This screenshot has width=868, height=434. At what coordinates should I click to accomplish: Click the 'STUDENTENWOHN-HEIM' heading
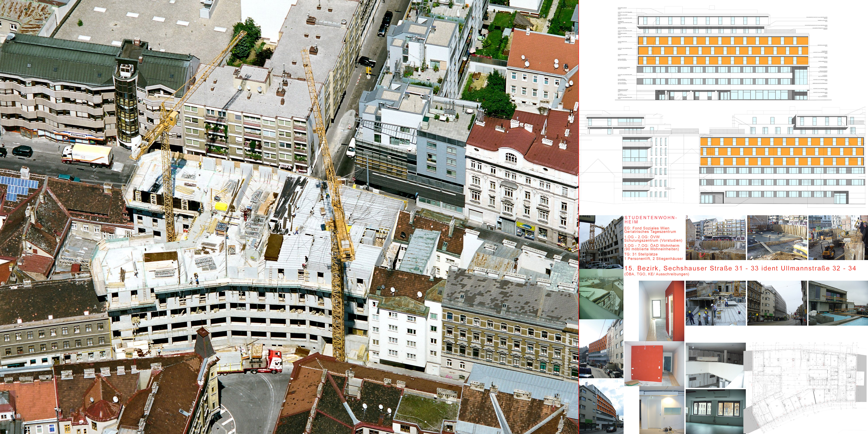[x=651, y=220]
